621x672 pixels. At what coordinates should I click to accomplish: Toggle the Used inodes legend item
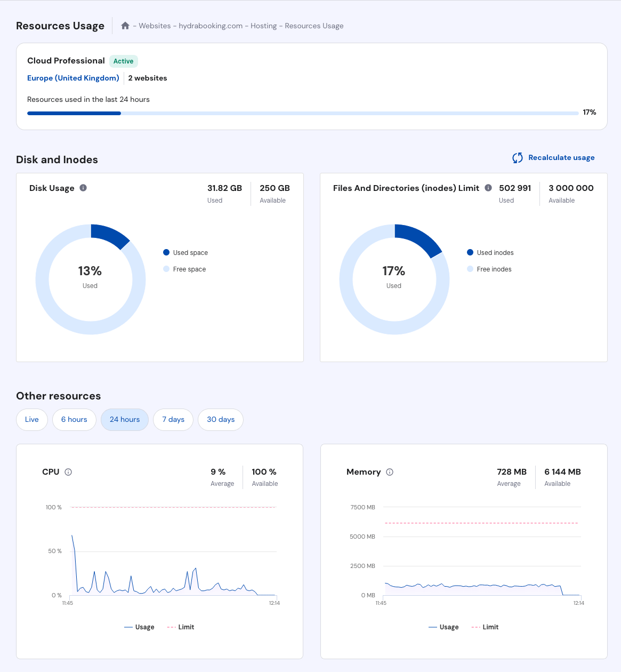click(490, 253)
